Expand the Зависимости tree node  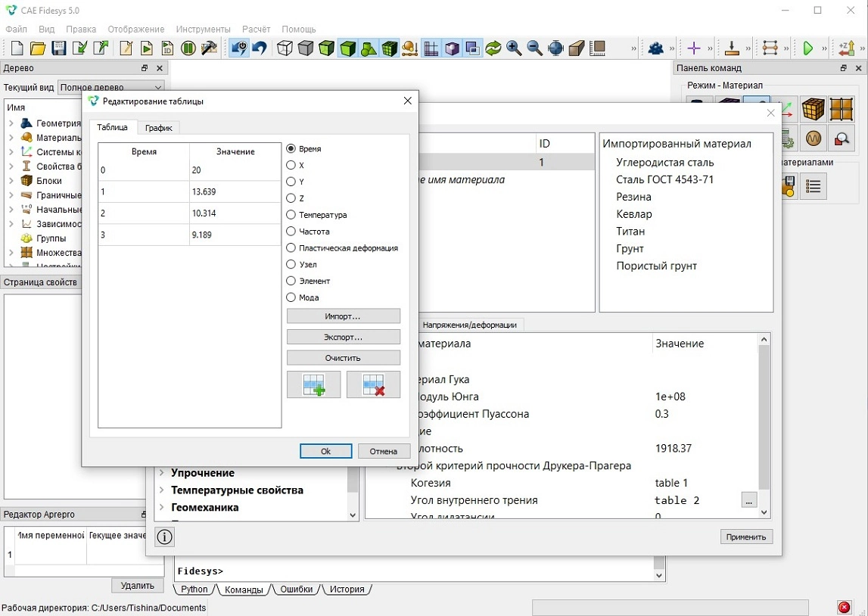(11, 223)
